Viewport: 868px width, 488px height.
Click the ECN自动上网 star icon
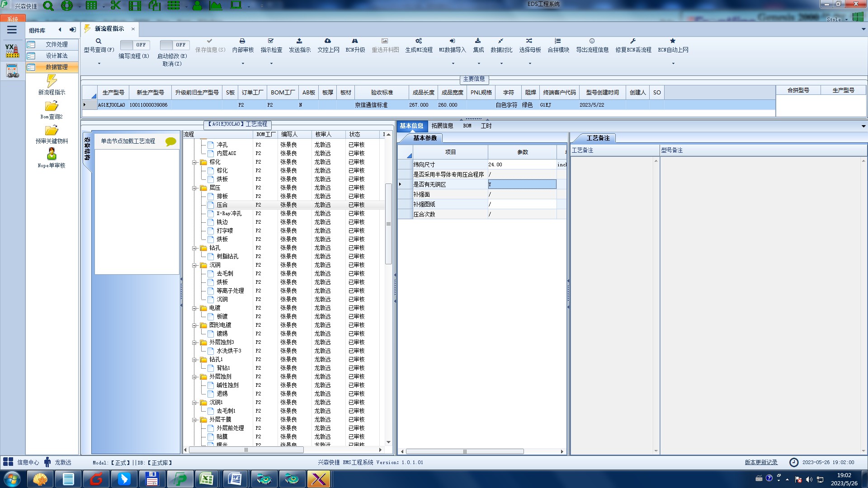673,41
